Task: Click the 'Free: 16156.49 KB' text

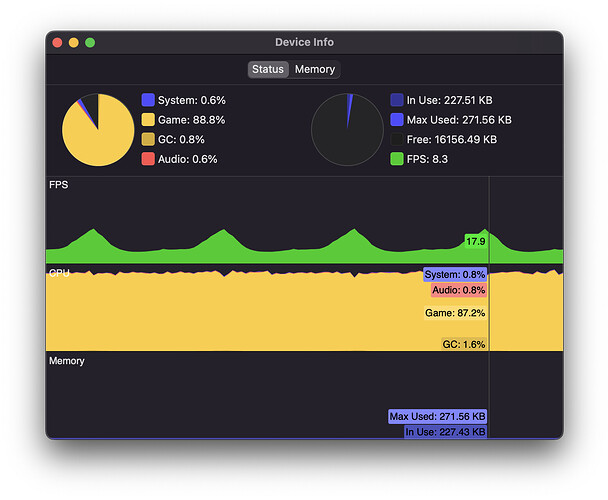Action: pyautogui.click(x=452, y=140)
